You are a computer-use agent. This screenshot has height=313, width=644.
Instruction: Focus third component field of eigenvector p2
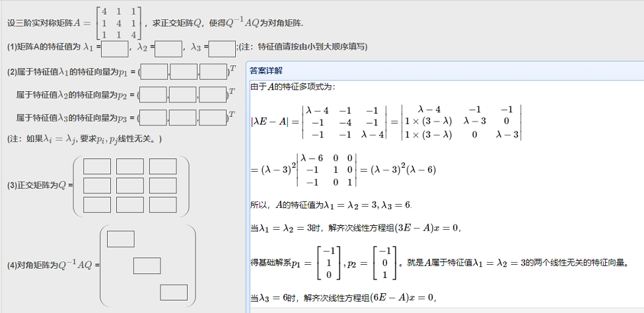(212, 94)
